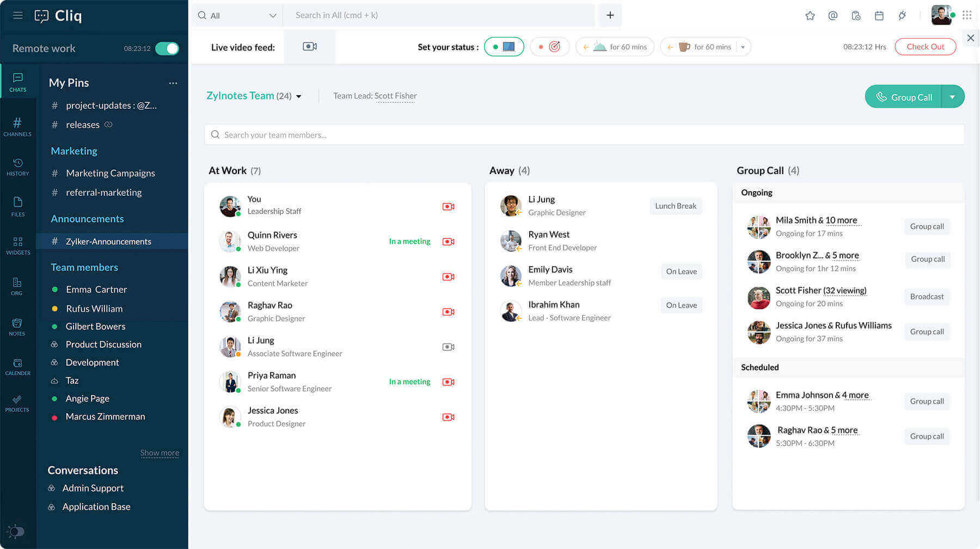Join Brooklyn Z's group call
The image size is (980, 549).
pos(928,259)
